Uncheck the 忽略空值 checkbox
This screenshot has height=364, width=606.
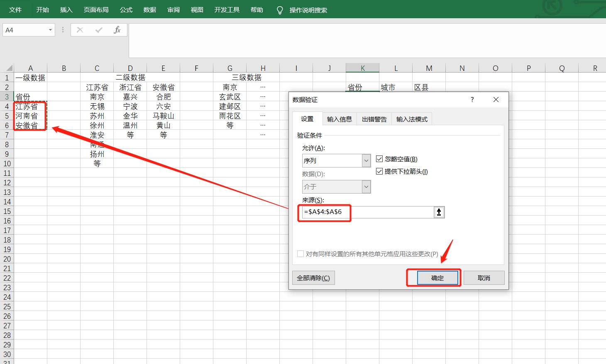pos(379,158)
